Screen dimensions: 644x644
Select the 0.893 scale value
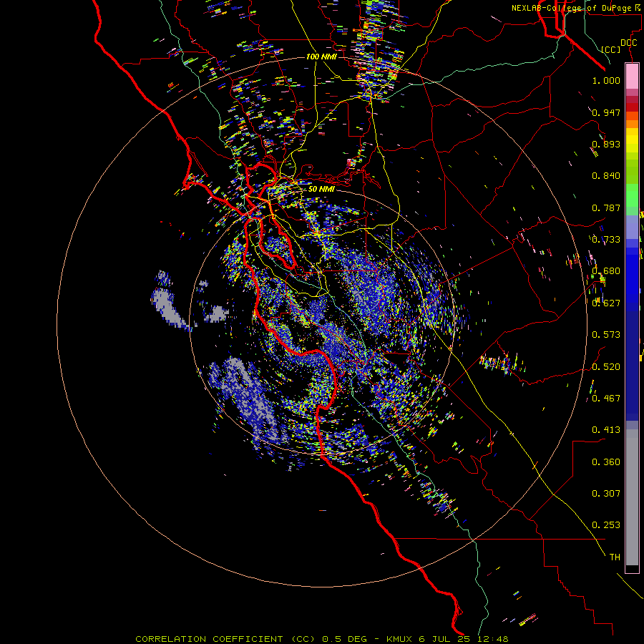point(606,144)
